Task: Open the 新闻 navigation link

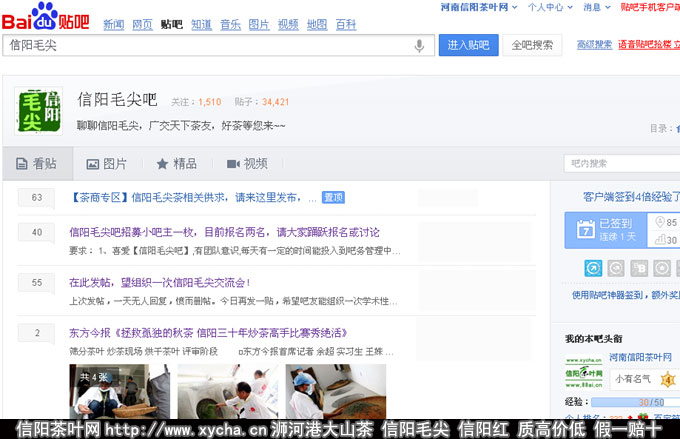Action: click(x=114, y=25)
